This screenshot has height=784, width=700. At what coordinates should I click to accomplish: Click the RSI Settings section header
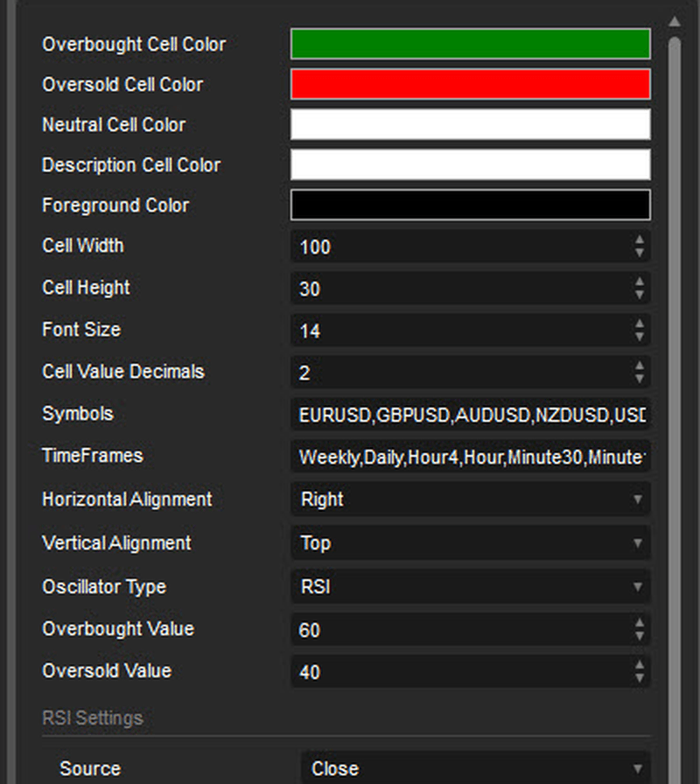93,718
